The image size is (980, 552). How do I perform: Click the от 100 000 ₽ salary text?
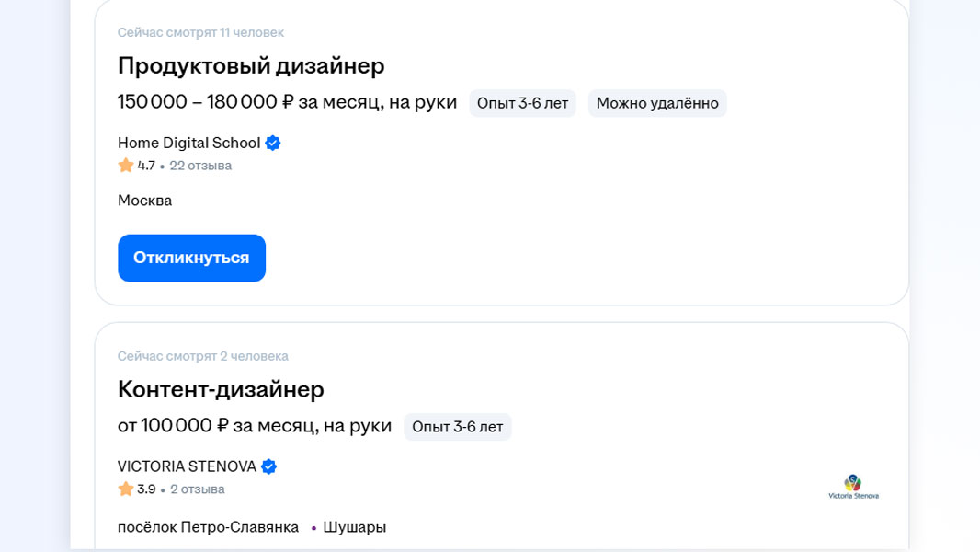254,426
